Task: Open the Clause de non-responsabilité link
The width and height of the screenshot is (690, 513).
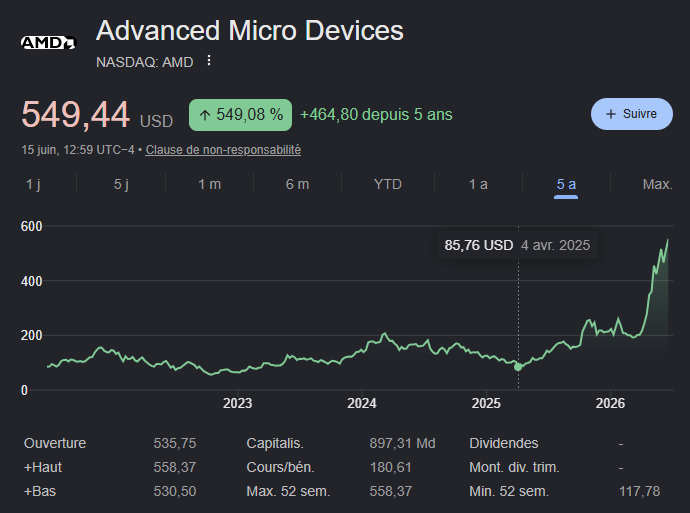Action: [x=223, y=150]
